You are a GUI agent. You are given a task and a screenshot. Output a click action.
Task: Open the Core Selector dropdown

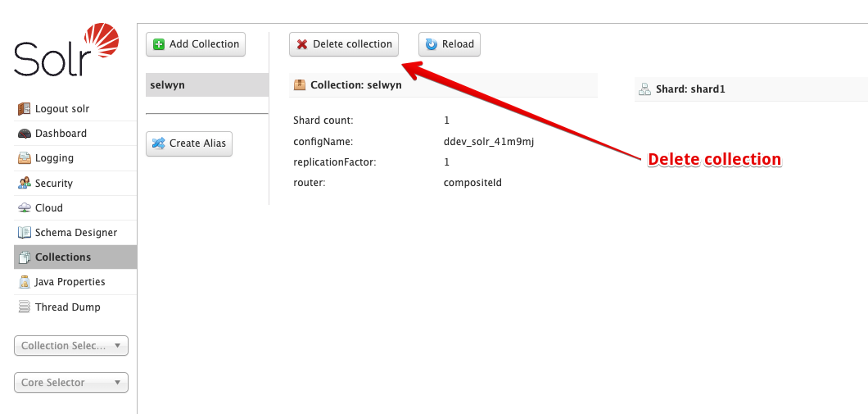coord(71,382)
